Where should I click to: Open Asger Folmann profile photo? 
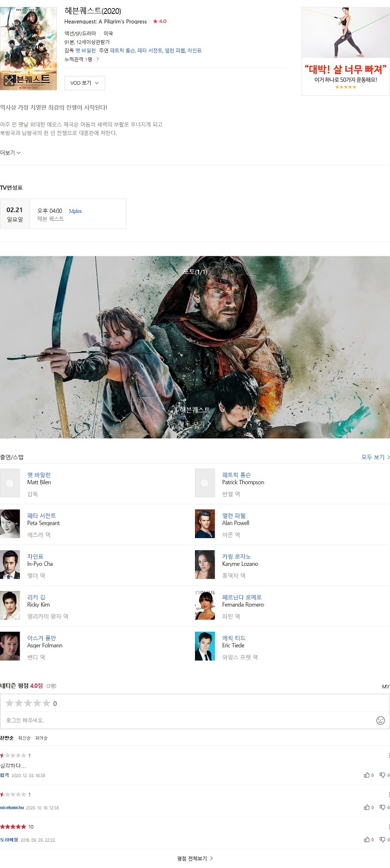click(9, 646)
